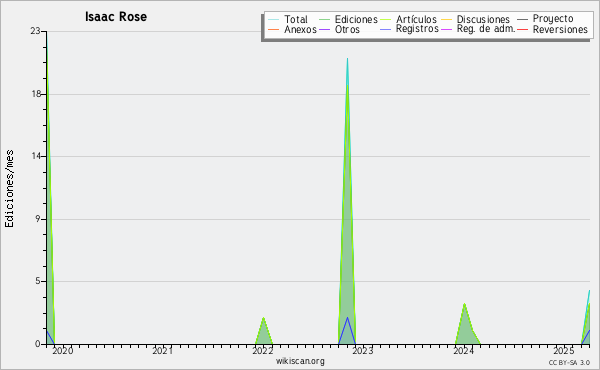
Task: Click the Registros legend entry
Action: tap(409, 29)
